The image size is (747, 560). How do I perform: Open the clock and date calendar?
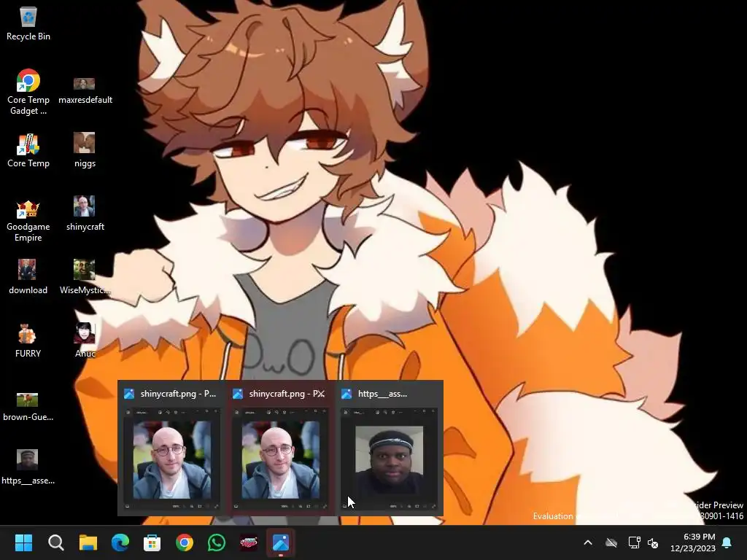point(693,542)
